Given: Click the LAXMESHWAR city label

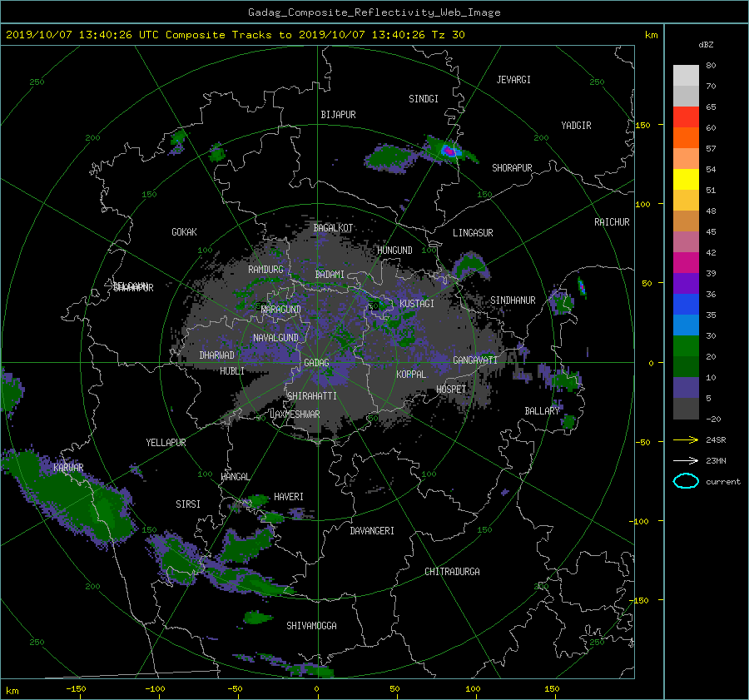Looking at the screenshot, I should [295, 415].
